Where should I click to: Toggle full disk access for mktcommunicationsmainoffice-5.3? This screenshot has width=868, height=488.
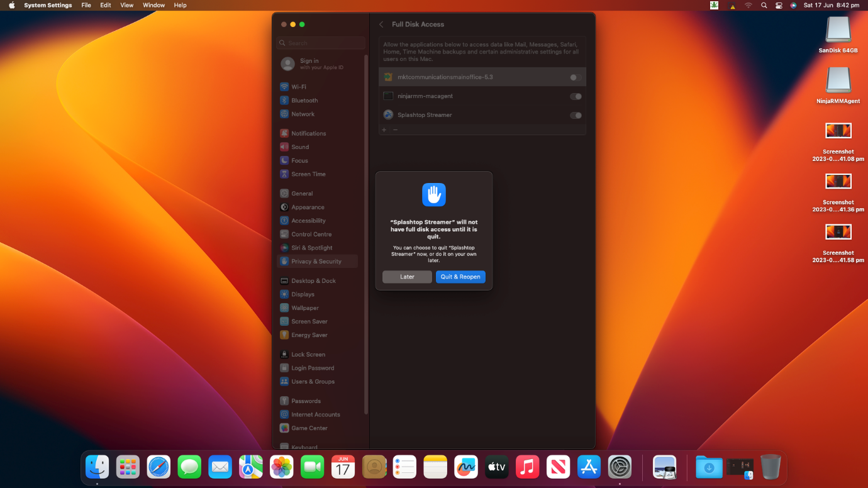[576, 77]
